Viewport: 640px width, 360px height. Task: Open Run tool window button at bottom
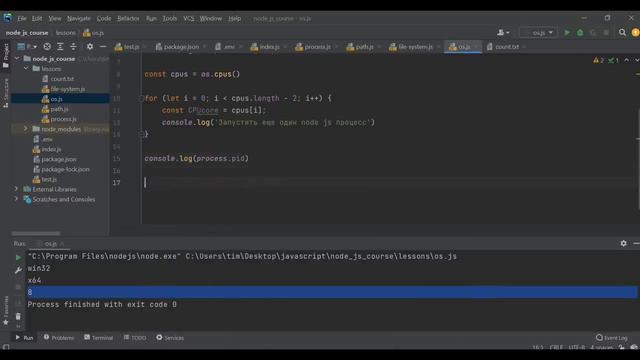[x=24, y=338]
